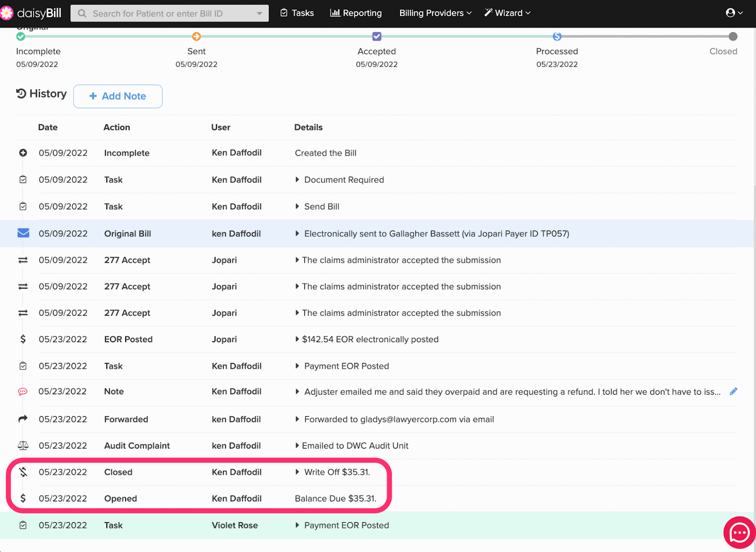
Task: Click the dollar icon on Opened row
Action: tap(23, 498)
